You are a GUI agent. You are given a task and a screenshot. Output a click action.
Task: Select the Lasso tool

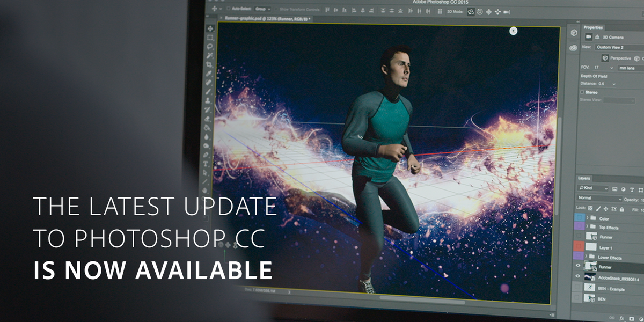tap(210, 47)
